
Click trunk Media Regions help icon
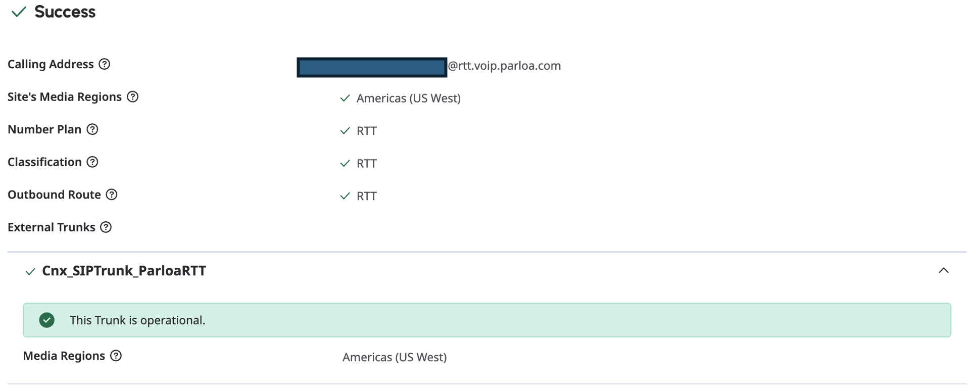tap(116, 356)
